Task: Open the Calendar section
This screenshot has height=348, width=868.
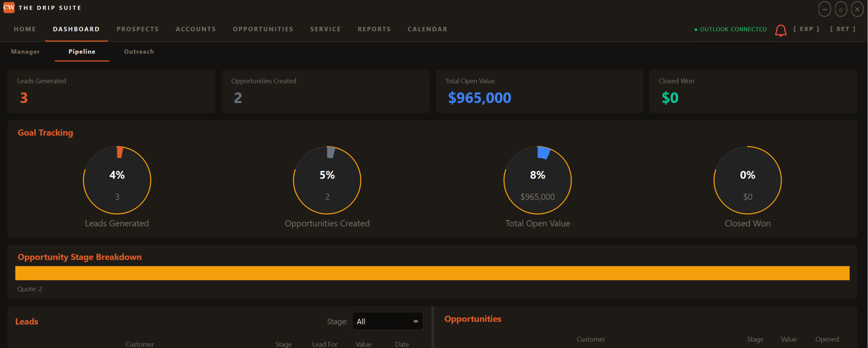Action: click(428, 29)
